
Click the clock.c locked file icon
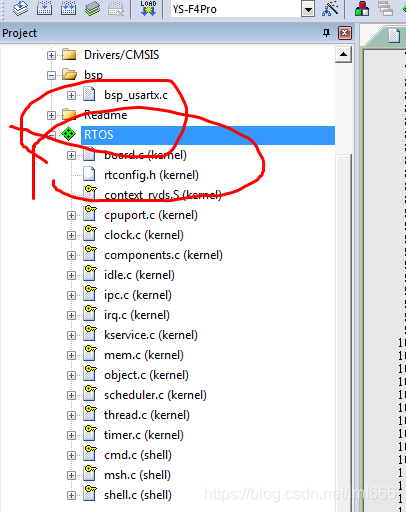(x=90, y=233)
